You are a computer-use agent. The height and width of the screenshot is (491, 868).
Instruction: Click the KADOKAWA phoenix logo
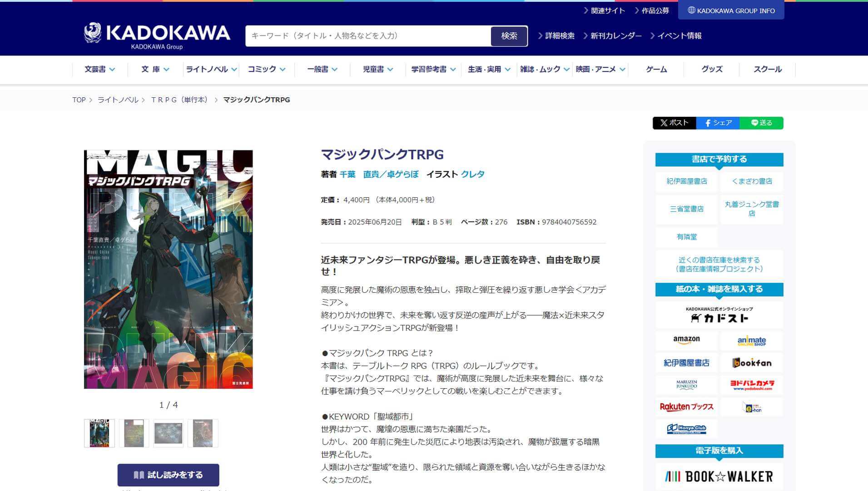click(157, 35)
